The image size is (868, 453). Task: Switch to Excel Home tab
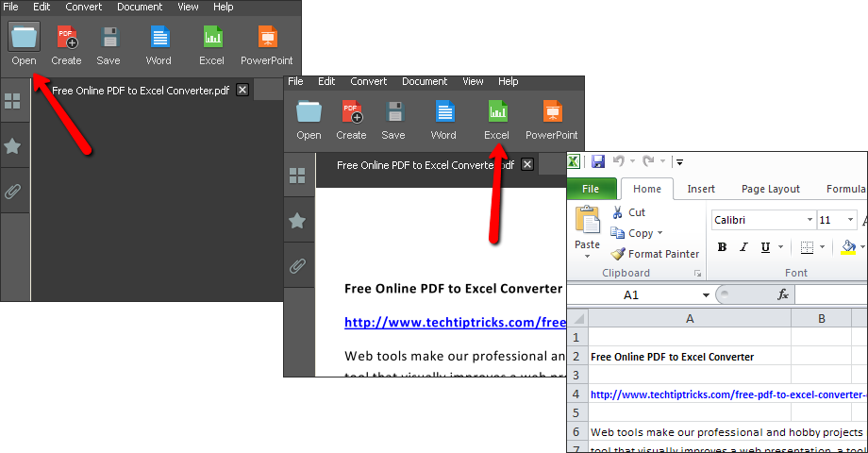pyautogui.click(x=647, y=189)
